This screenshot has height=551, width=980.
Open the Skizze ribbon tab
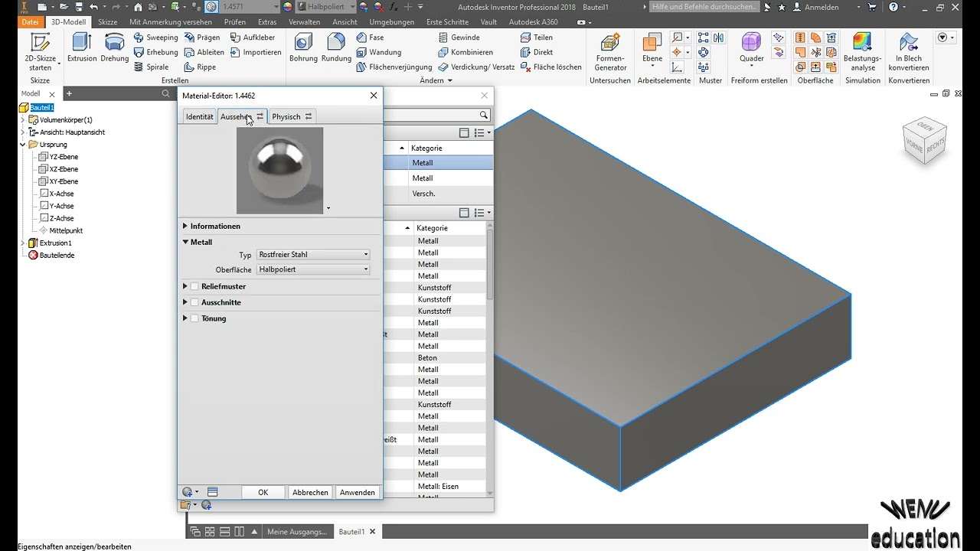tap(108, 22)
